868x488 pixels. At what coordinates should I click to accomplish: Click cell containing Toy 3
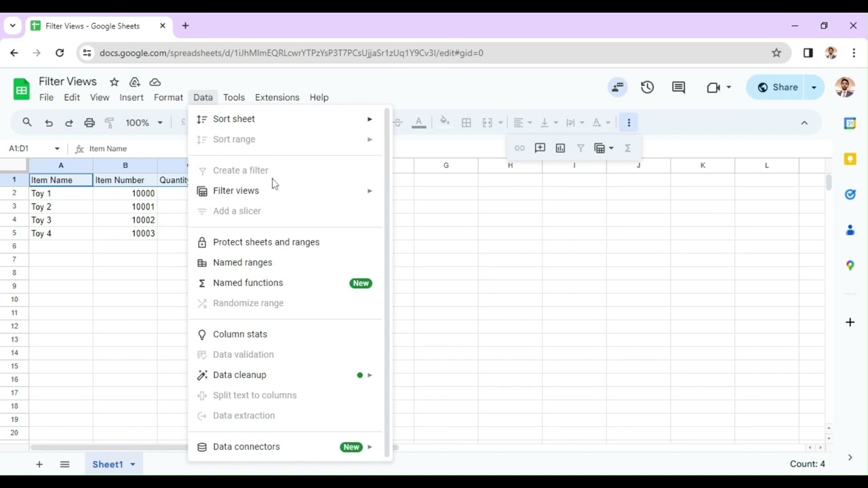[60, 220]
